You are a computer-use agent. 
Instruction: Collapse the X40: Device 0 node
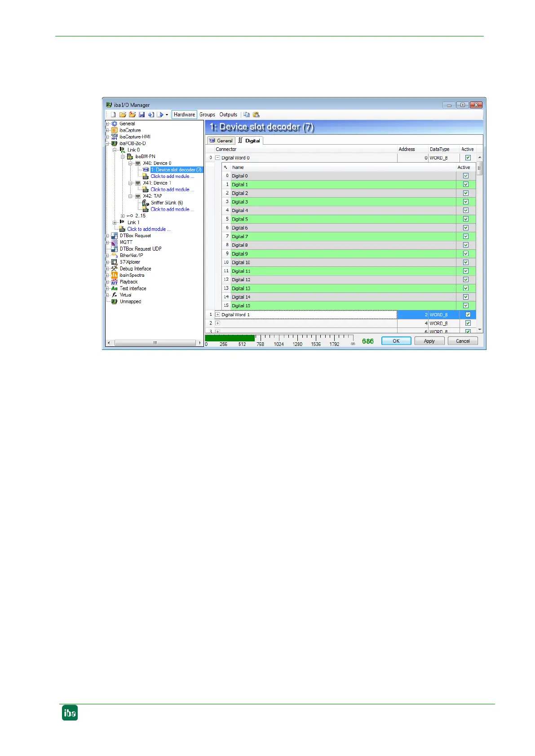pos(130,163)
